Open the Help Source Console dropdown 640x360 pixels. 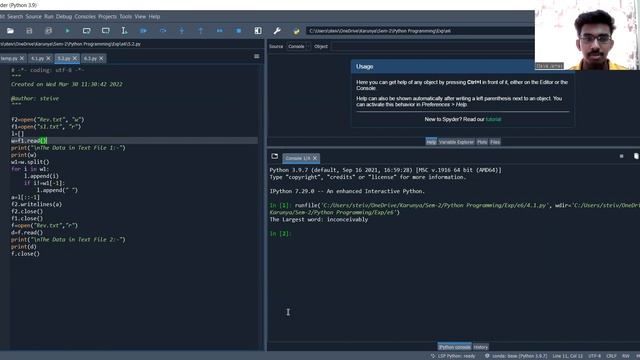[298, 47]
